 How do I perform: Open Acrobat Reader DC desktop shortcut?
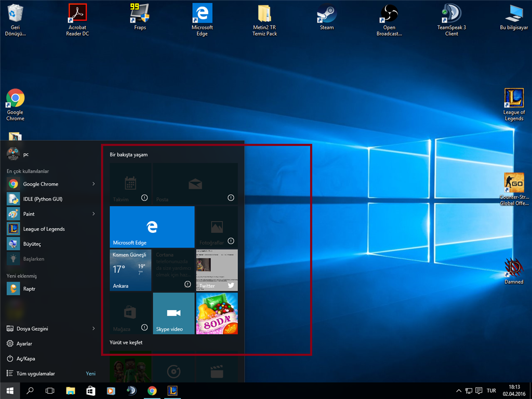pos(77,20)
